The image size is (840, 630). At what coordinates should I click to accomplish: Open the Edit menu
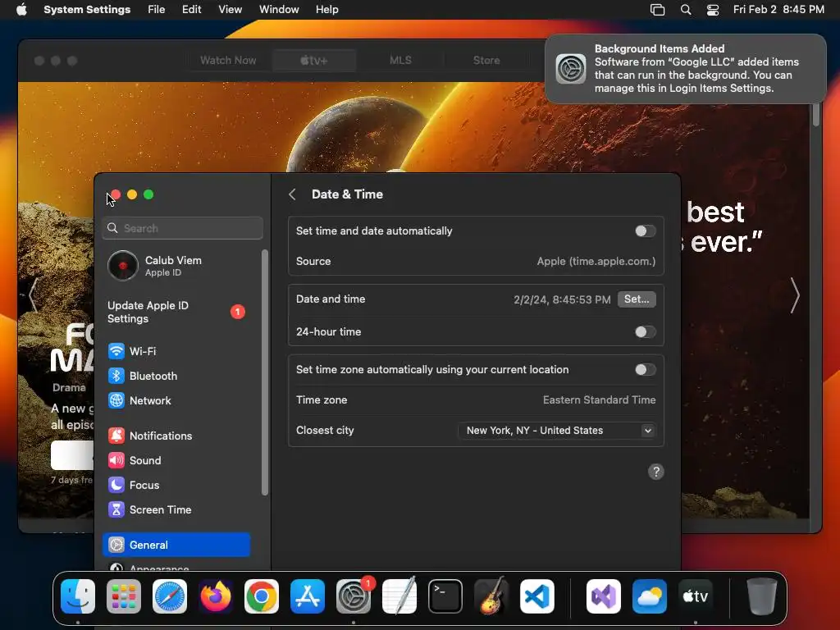191,10
